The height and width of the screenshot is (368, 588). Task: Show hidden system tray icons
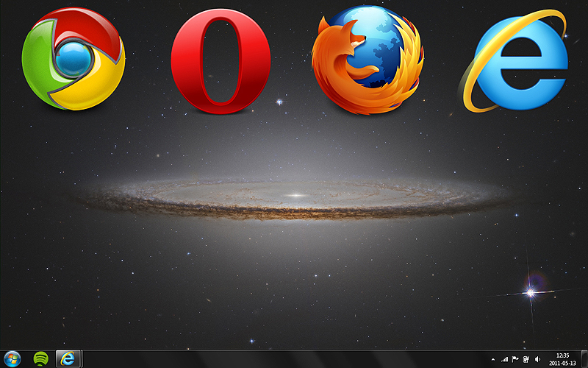pos(492,360)
